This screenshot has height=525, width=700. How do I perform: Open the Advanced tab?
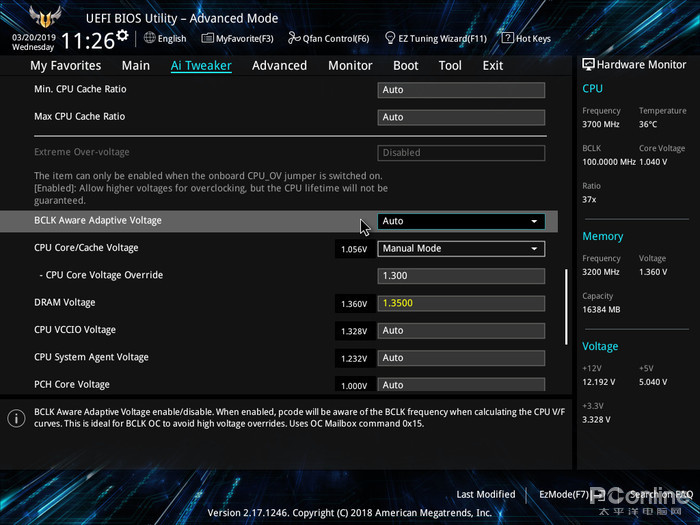[279, 66]
